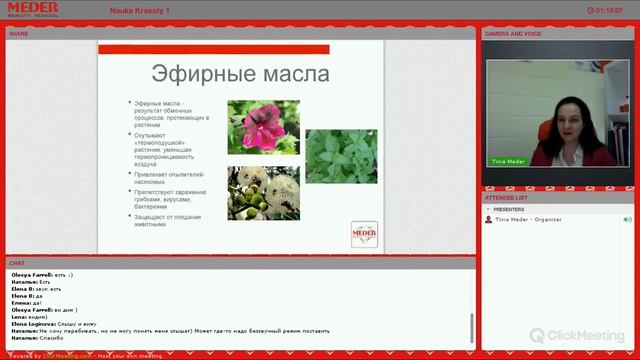Click the pink flower image on slide

tap(264, 127)
